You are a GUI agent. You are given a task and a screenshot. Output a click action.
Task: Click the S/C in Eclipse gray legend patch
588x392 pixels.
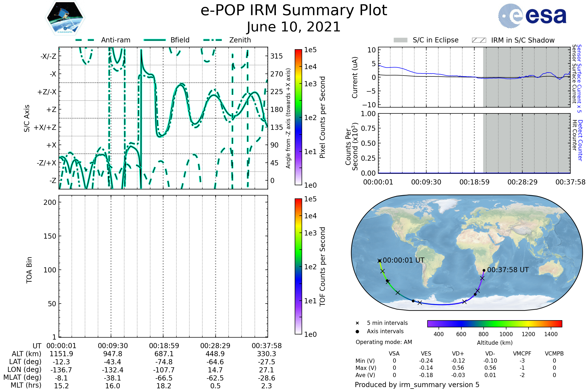click(x=401, y=40)
